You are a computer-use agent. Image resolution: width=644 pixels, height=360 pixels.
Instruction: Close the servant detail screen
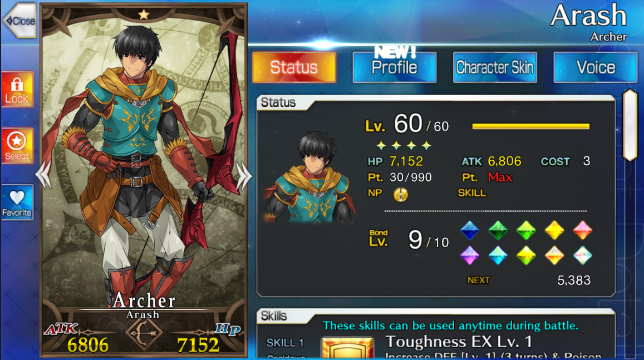[x=19, y=21]
